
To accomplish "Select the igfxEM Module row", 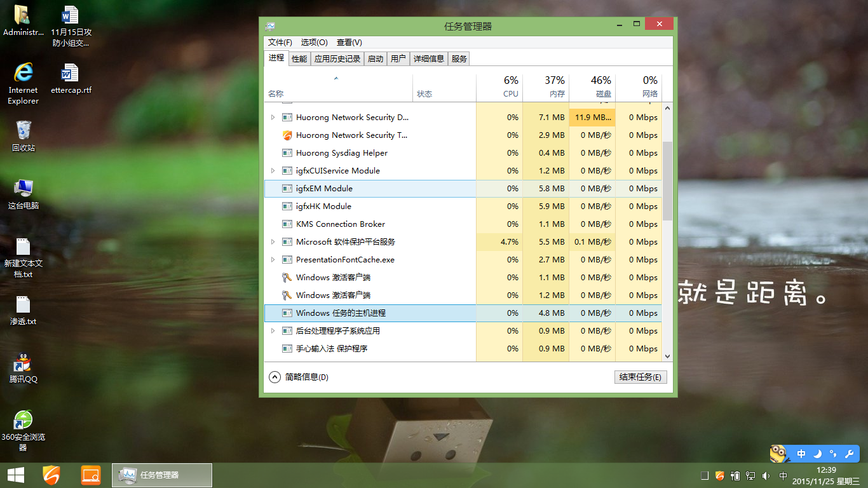I will coord(463,189).
